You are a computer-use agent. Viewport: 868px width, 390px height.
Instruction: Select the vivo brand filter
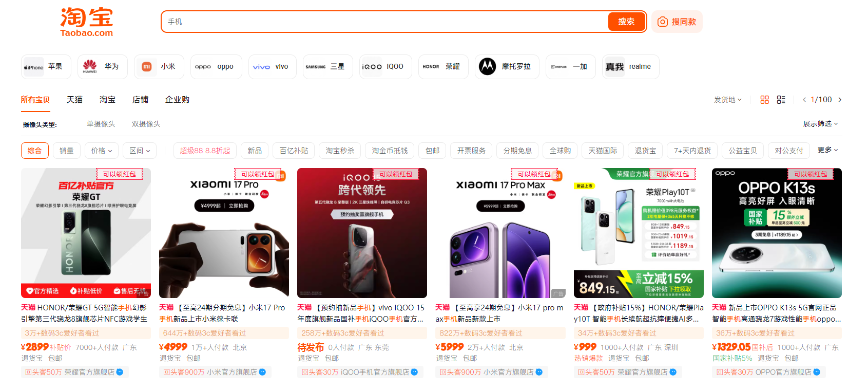click(x=272, y=67)
